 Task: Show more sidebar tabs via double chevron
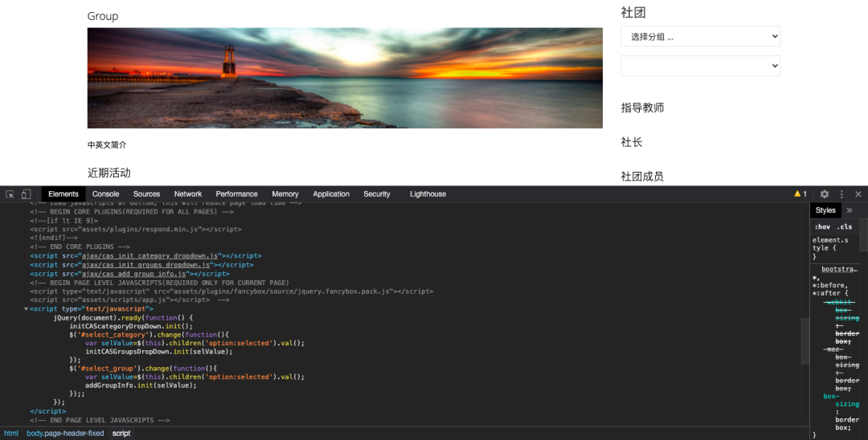[850, 210]
